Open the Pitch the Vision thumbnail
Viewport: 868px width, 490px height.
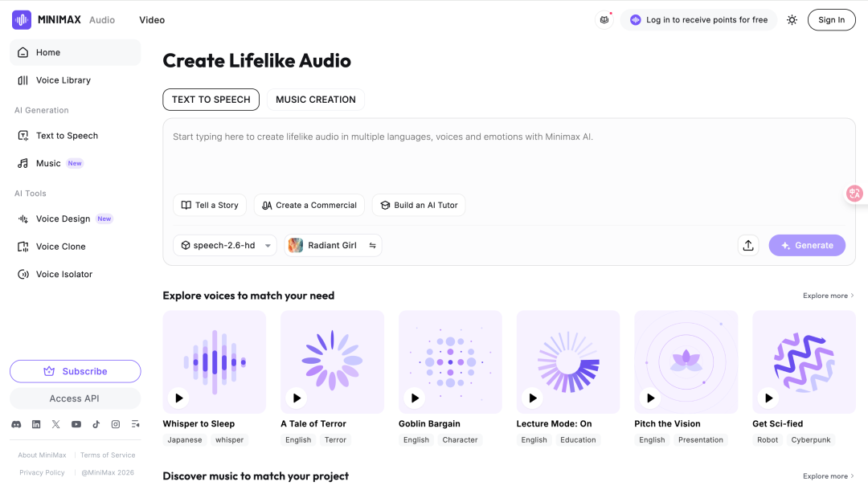686,361
